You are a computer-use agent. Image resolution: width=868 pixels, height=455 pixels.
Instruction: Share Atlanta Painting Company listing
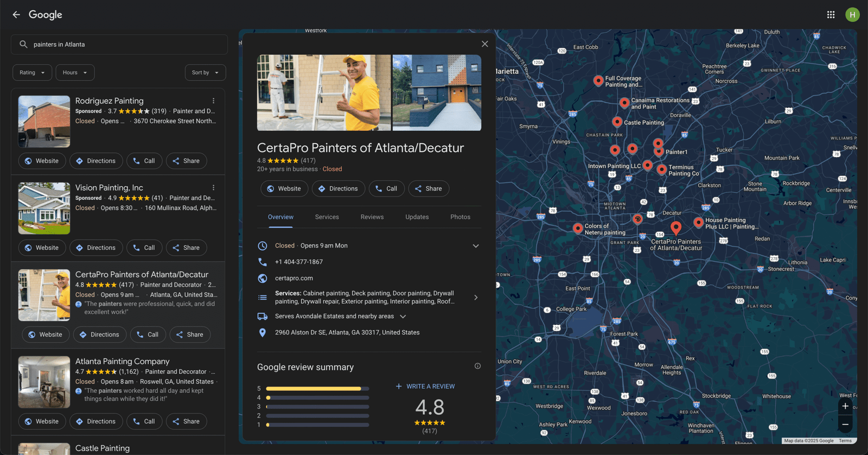click(186, 422)
